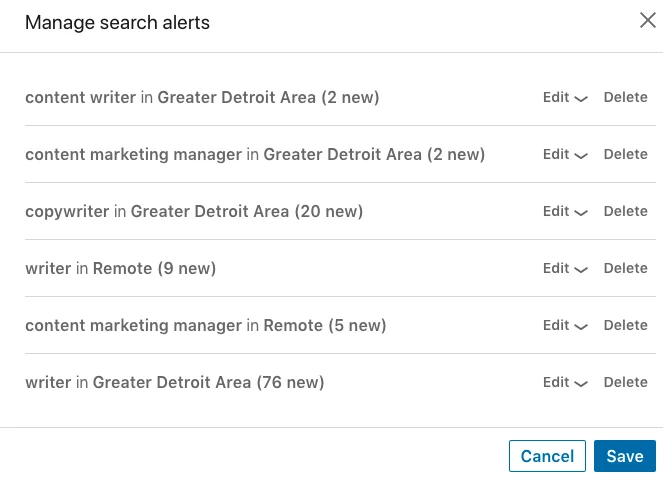Open content marketing manager in Remote search

(x=205, y=325)
